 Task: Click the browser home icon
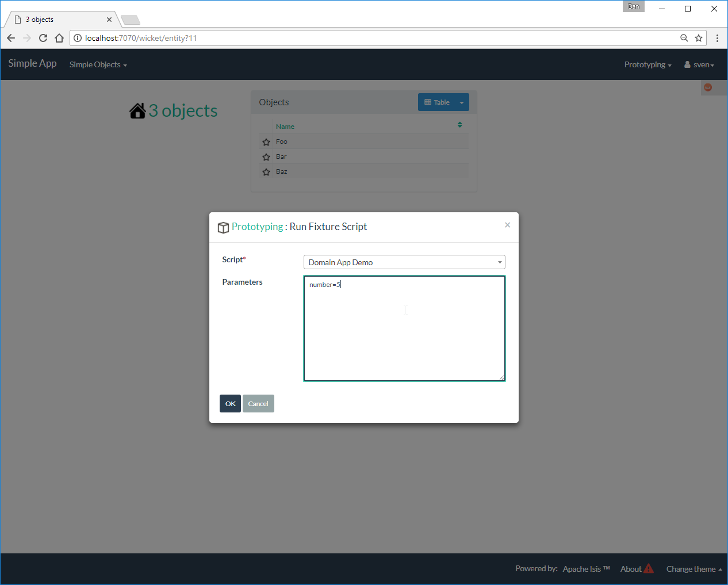point(59,38)
